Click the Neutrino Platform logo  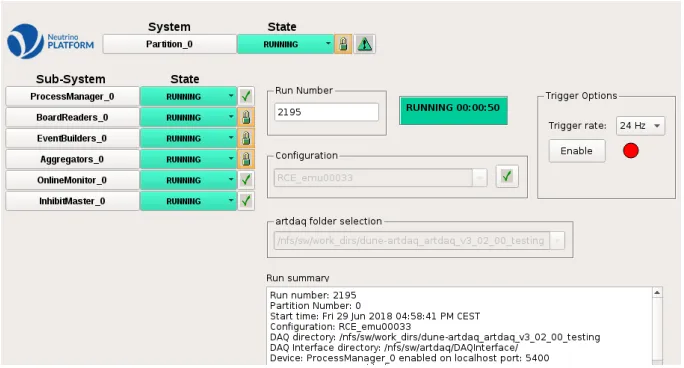[50, 41]
